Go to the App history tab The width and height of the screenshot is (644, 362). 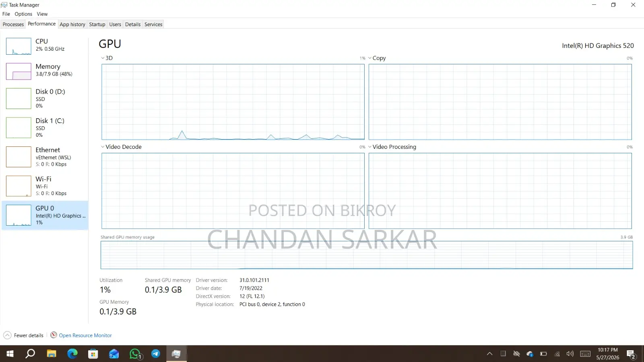click(72, 25)
